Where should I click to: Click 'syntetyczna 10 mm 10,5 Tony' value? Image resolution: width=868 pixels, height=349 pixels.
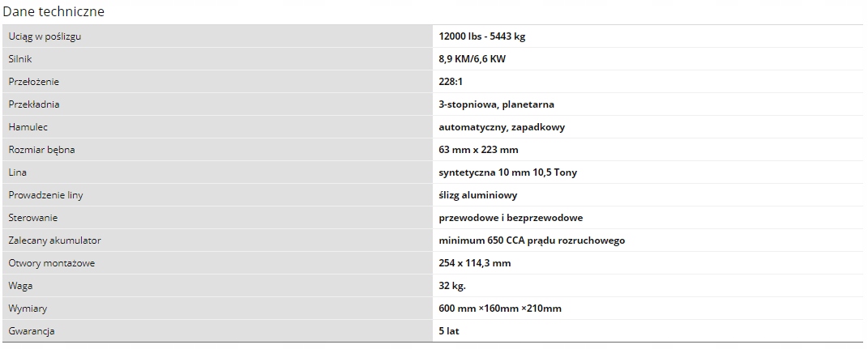pyautogui.click(x=507, y=172)
